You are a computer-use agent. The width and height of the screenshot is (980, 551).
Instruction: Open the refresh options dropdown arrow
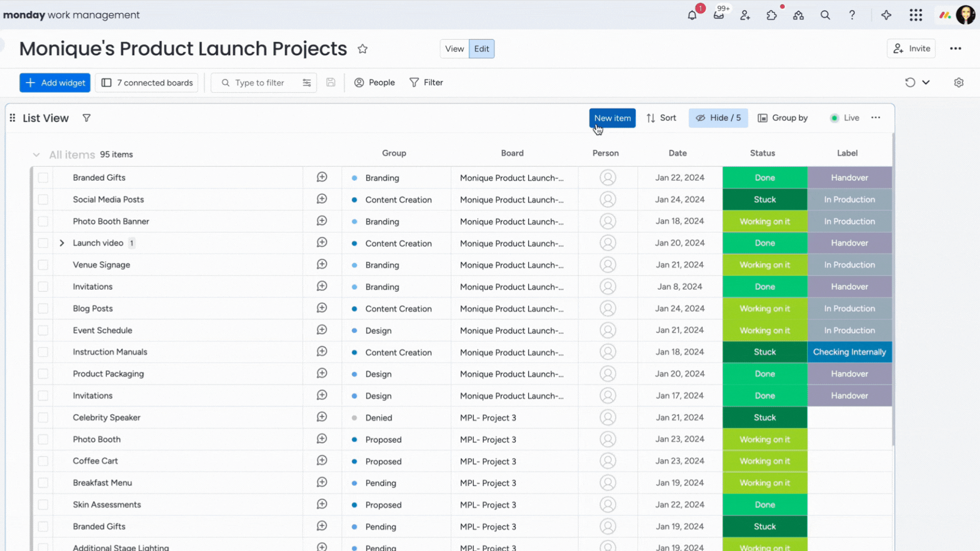coord(926,82)
